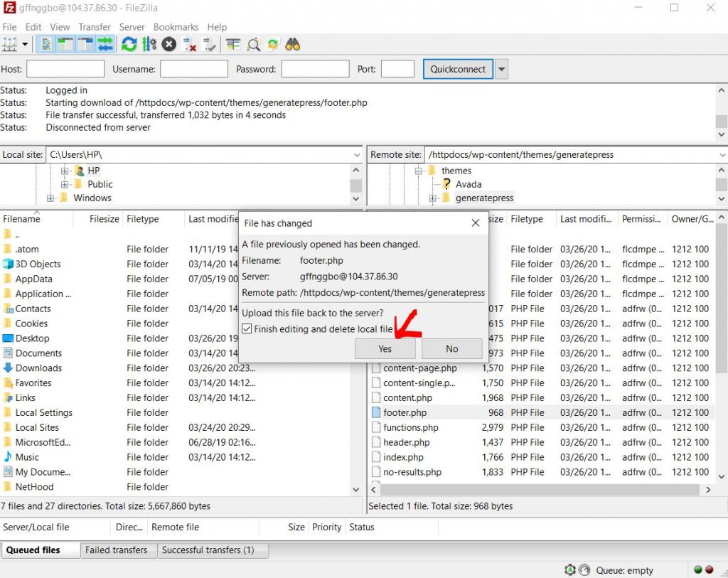
Task: Open the Transfer menu
Action: click(x=95, y=27)
